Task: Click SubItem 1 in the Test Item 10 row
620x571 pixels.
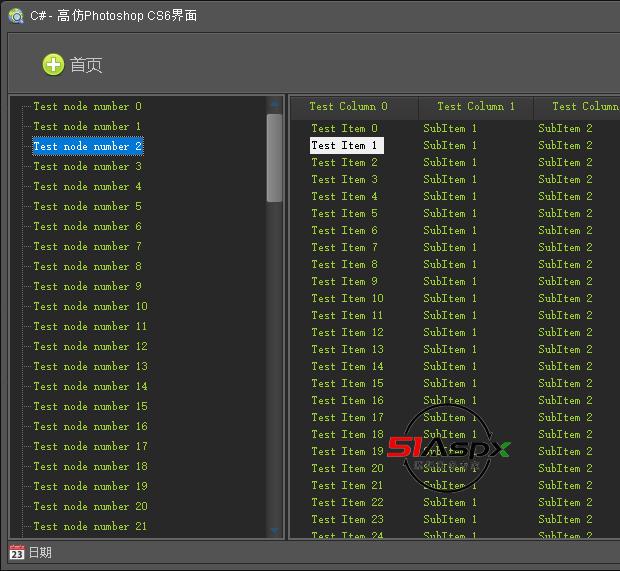Action: coord(450,299)
